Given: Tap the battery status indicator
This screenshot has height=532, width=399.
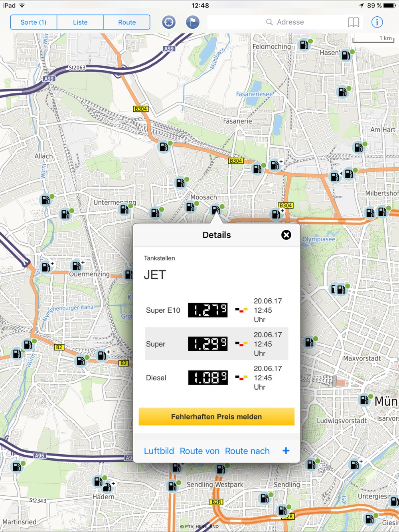Looking at the screenshot, I should pyautogui.click(x=389, y=6).
